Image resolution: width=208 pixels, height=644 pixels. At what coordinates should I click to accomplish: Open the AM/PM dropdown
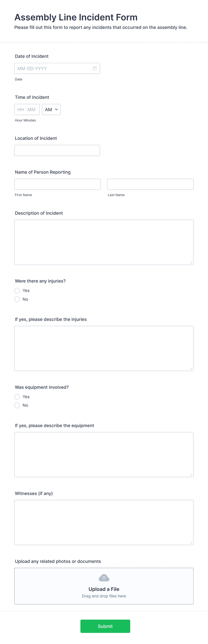coord(51,109)
